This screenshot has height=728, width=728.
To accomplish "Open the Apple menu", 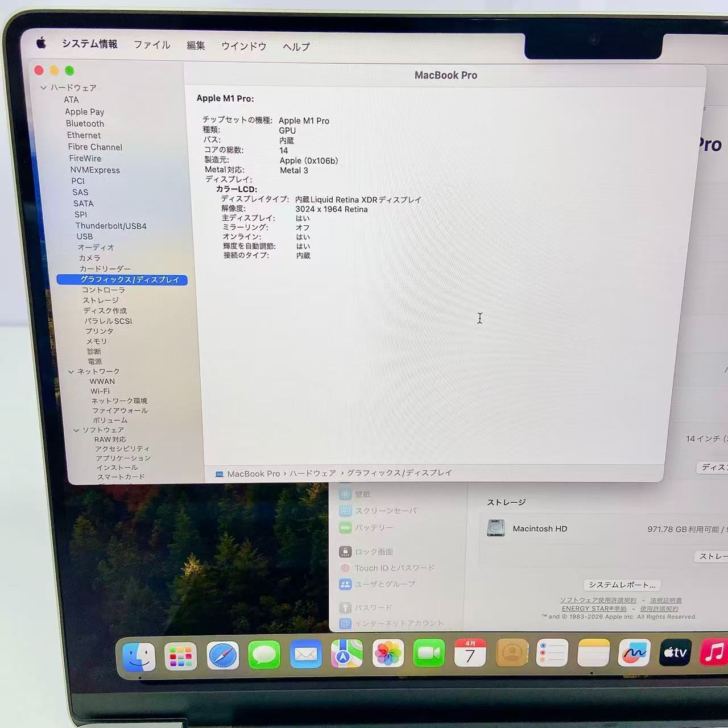I will [x=41, y=43].
